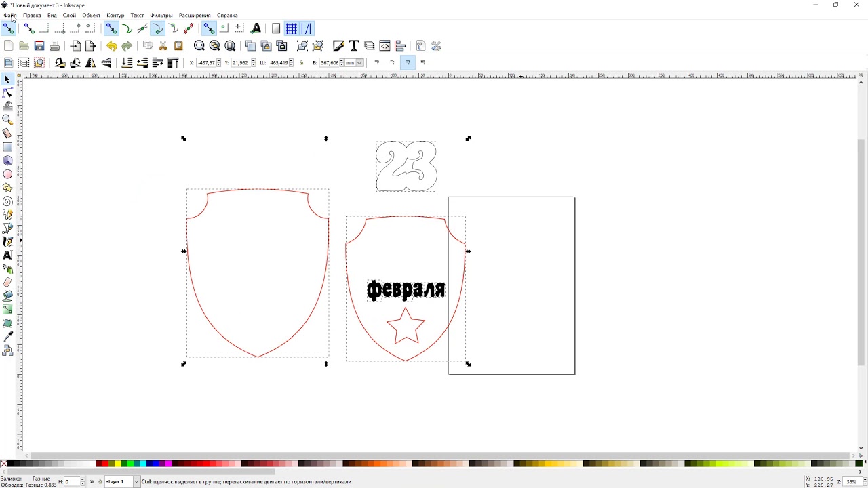Click the Undo arrow icon
Image resolution: width=868 pixels, height=488 pixels.
(x=111, y=46)
